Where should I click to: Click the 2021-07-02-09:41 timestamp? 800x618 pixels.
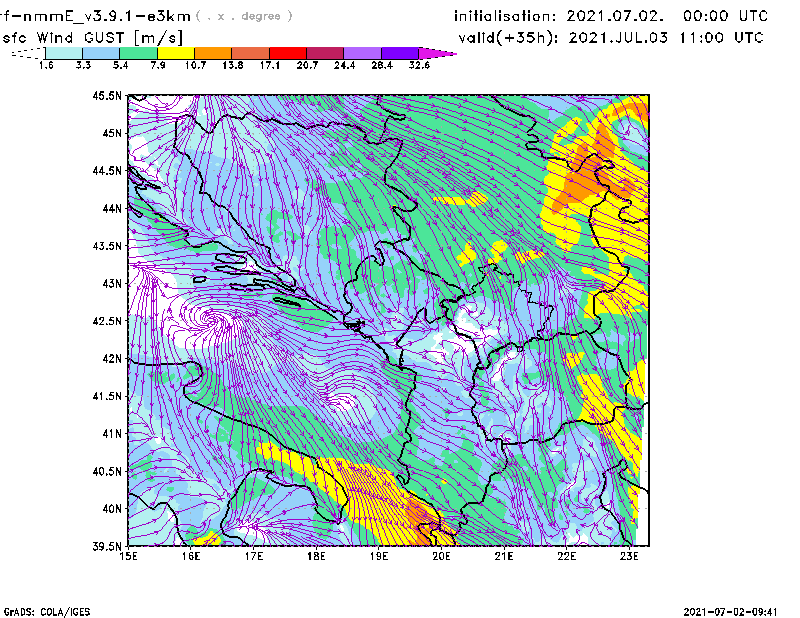(730, 611)
